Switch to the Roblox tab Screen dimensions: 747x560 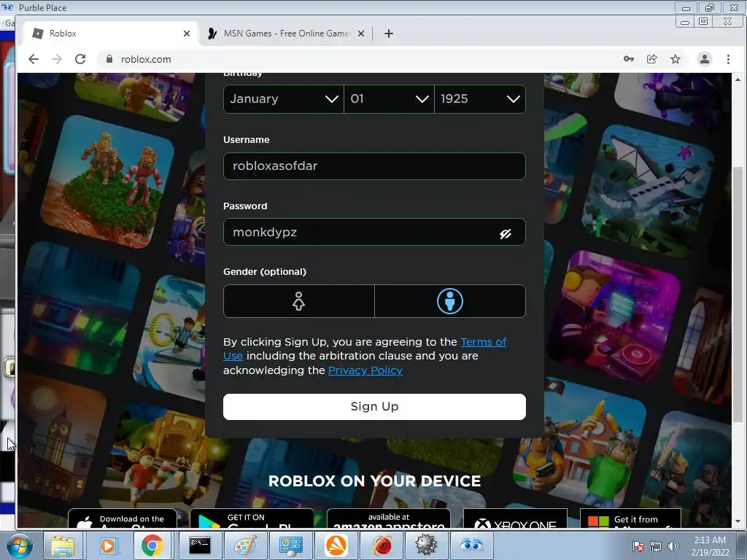[110, 34]
